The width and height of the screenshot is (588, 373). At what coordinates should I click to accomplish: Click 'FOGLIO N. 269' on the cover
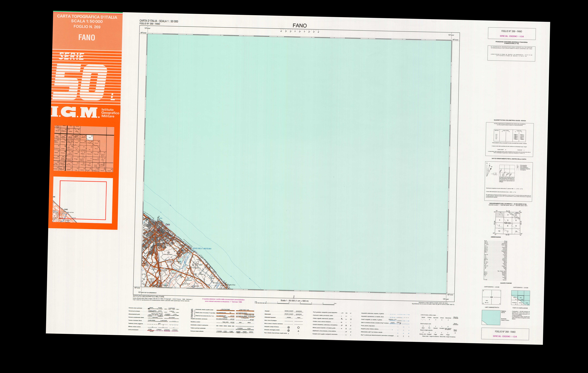coord(87,27)
